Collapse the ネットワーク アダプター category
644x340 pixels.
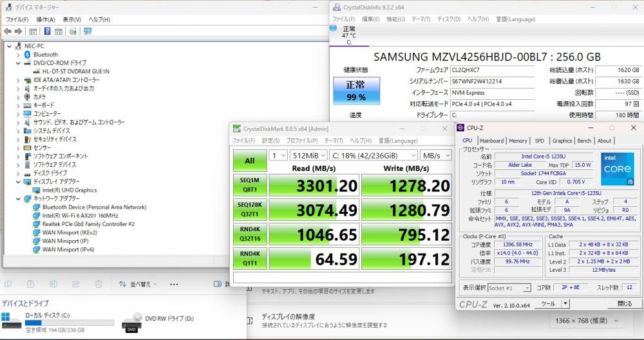pyautogui.click(x=18, y=199)
